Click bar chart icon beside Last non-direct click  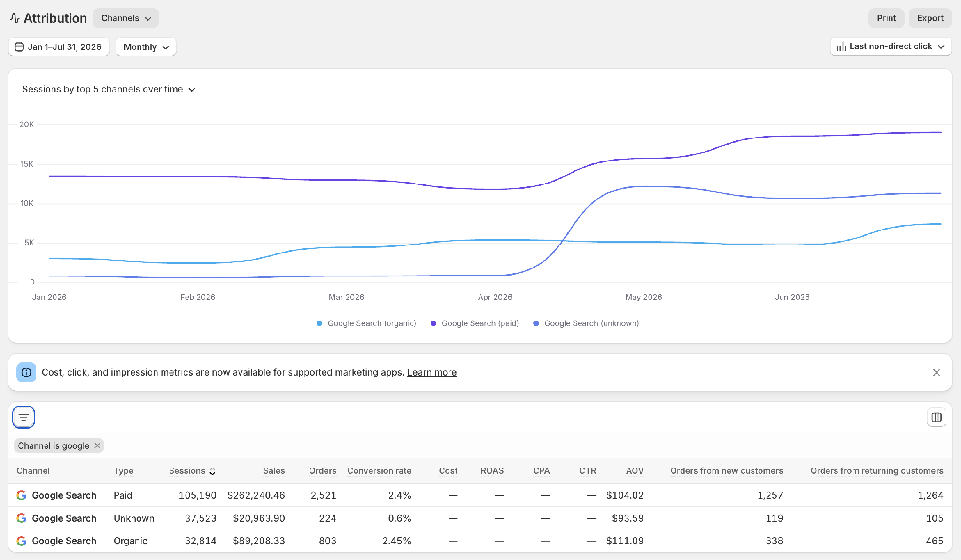click(x=841, y=46)
